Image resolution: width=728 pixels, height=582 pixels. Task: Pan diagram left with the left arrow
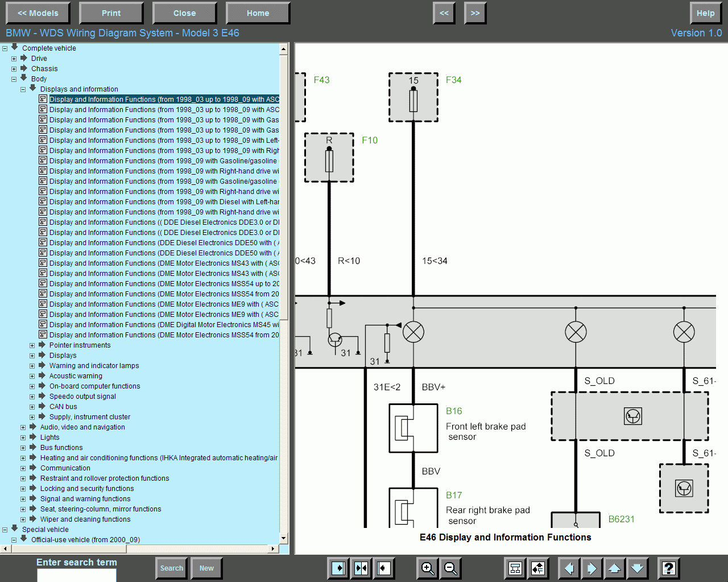click(x=569, y=568)
